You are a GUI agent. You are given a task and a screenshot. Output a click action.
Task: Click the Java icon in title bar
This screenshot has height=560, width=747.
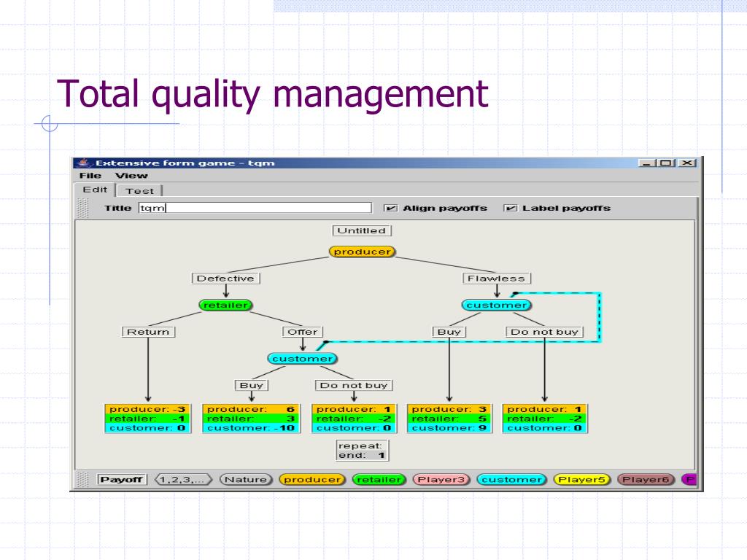coord(84,163)
